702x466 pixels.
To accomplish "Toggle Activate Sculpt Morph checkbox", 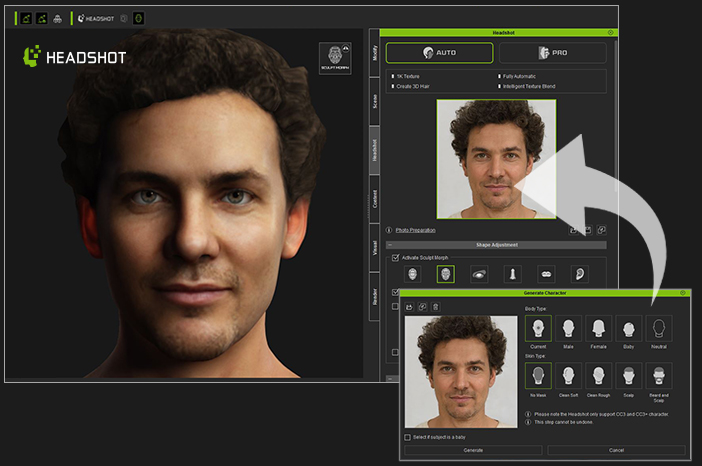I will tap(396, 257).
